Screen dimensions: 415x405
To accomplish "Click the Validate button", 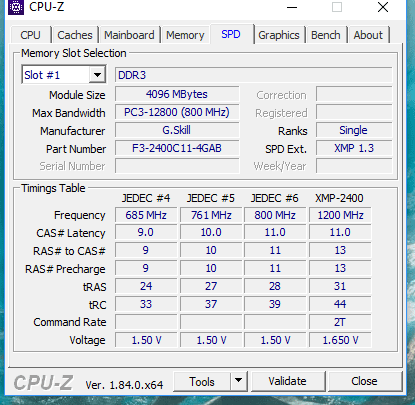I will (288, 381).
